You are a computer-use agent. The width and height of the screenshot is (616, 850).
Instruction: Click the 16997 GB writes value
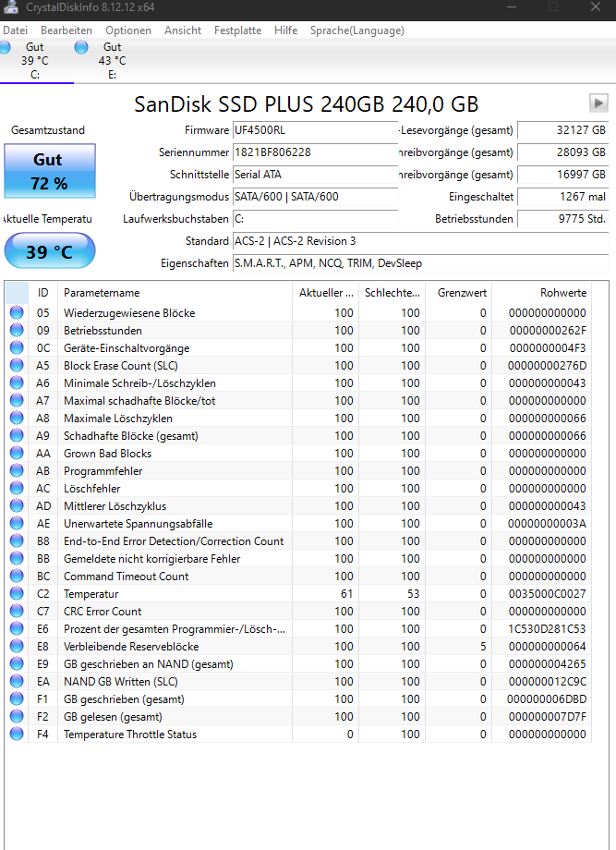tap(563, 175)
